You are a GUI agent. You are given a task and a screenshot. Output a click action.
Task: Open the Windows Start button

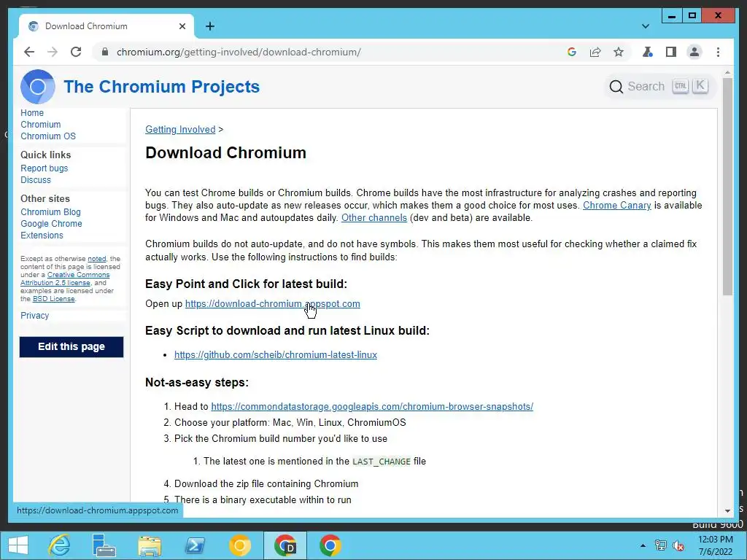tap(18, 545)
